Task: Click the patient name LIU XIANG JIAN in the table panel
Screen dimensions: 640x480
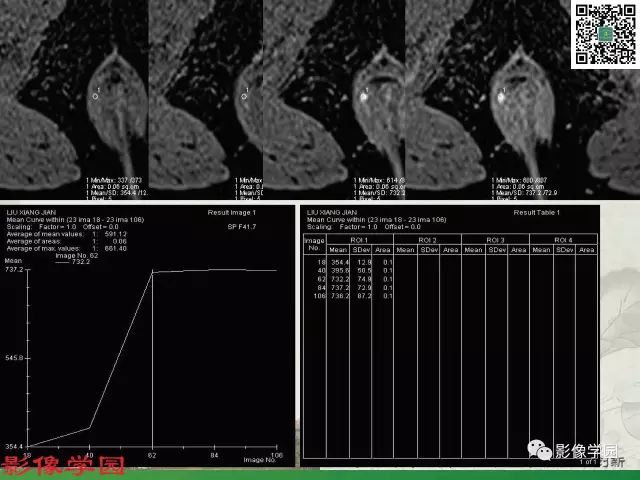Action: tap(332, 213)
